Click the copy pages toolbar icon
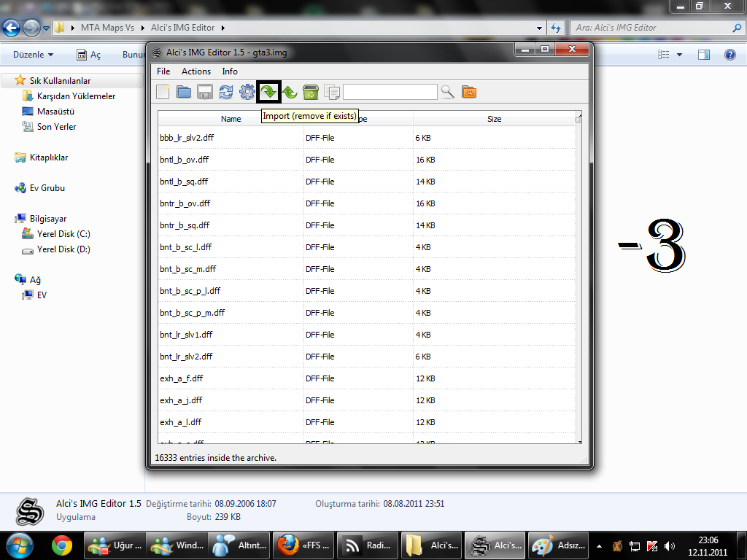Image resolution: width=747 pixels, height=560 pixels. pyautogui.click(x=332, y=92)
